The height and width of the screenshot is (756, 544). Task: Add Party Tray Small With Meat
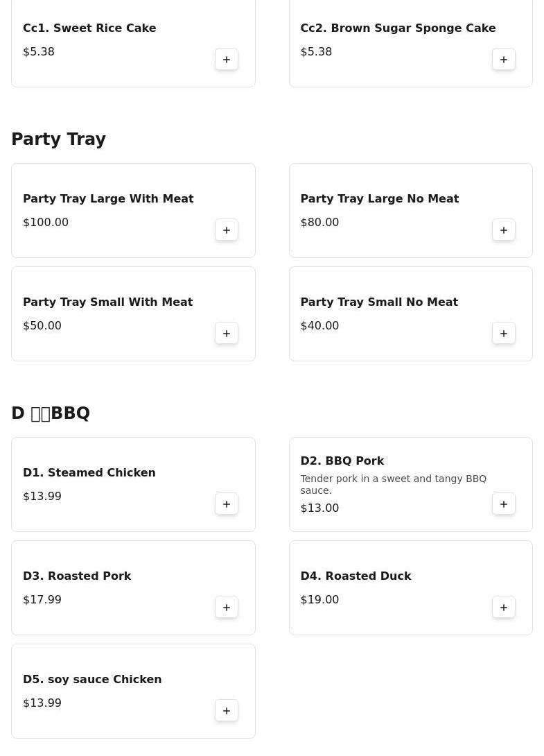pyautogui.click(x=227, y=334)
